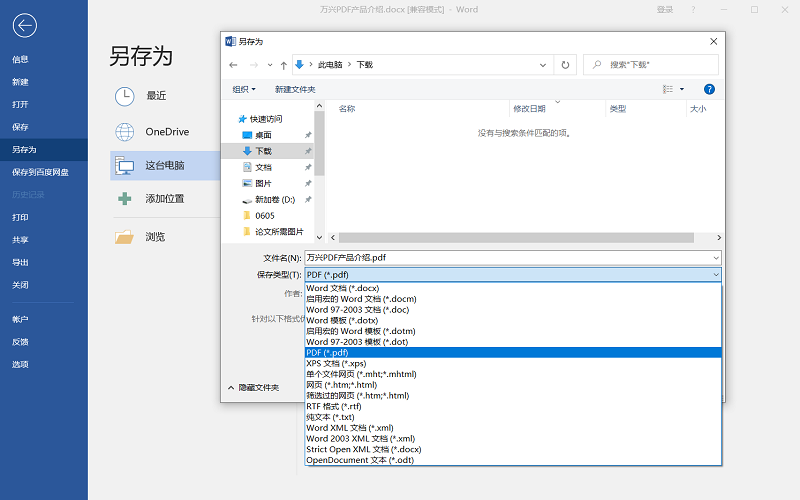The image size is (800, 500).
Task: Click the horizontal scrollbar in file list
Action: tap(516, 238)
